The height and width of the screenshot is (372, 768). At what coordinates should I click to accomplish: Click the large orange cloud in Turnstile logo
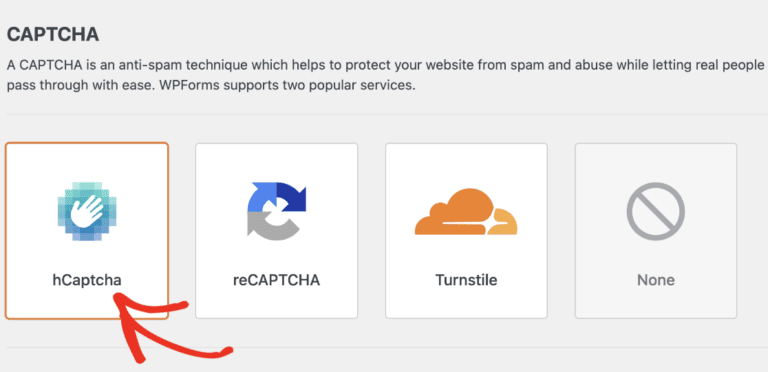(x=455, y=211)
